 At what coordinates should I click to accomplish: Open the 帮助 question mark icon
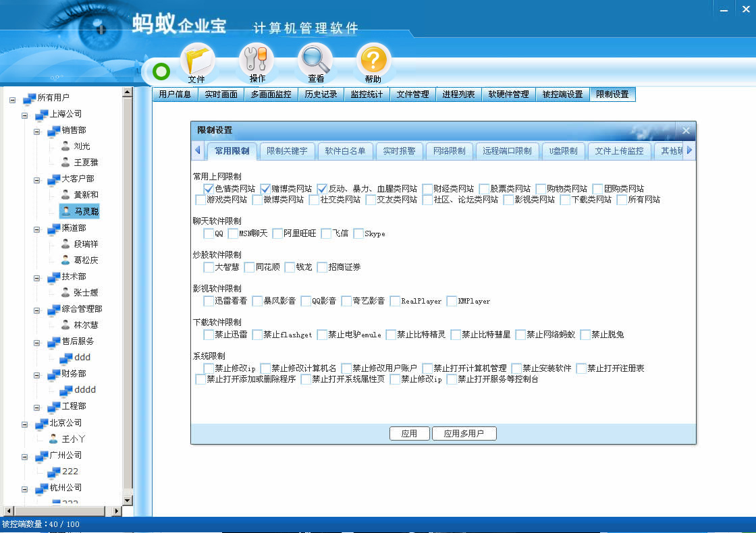tap(373, 62)
